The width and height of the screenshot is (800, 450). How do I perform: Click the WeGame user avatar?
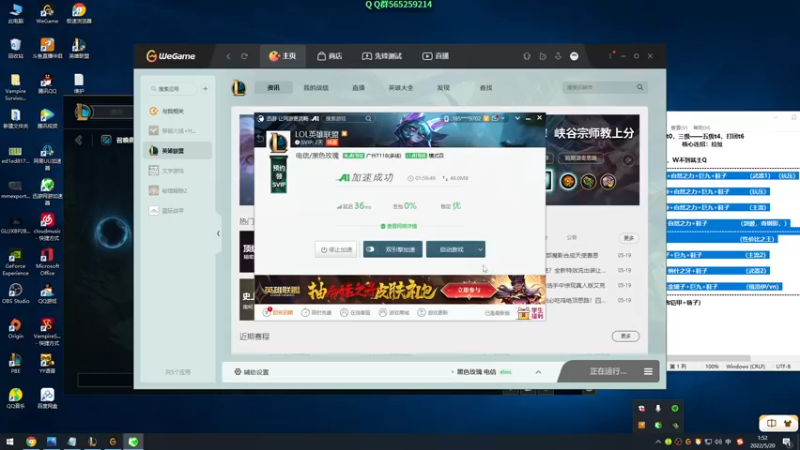pyautogui.click(x=574, y=56)
